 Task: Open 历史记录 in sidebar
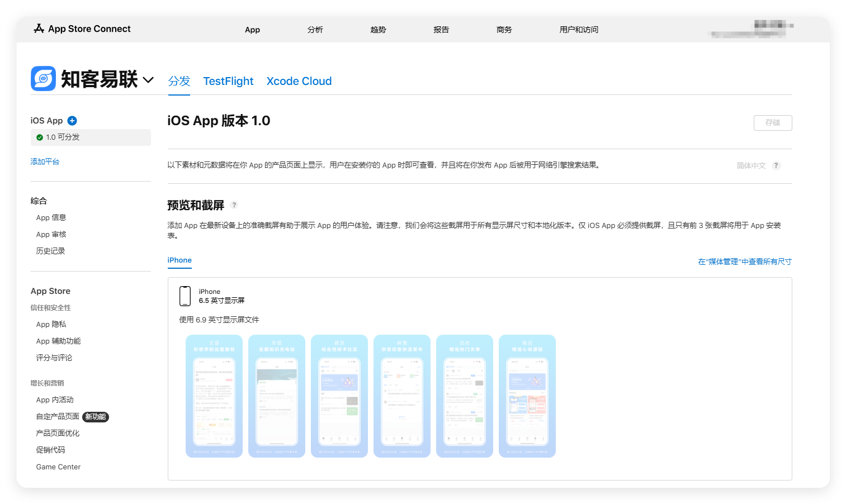51,251
